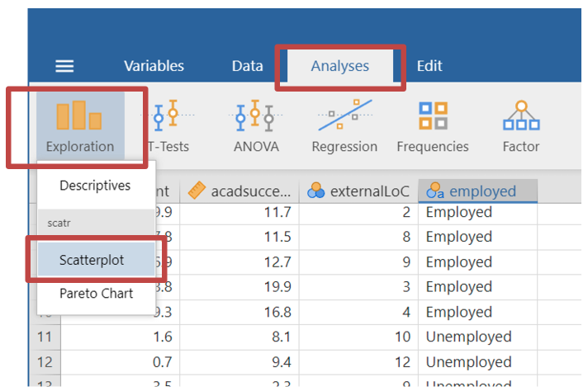Click the employed column type icon
The image size is (588, 391).
(x=434, y=191)
